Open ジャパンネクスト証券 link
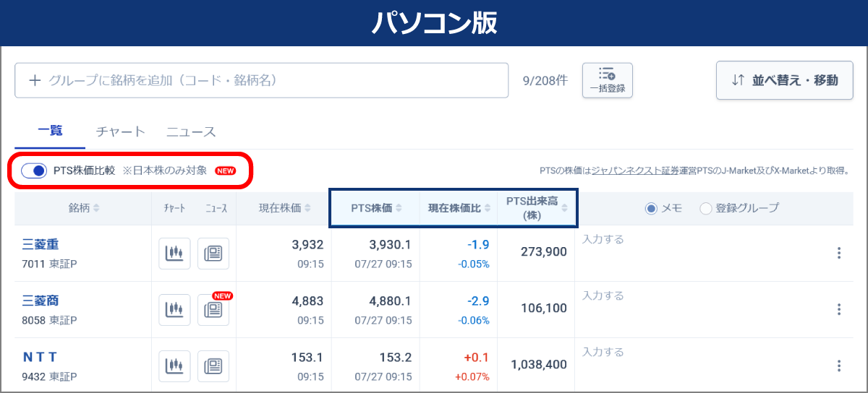Screen dimensions: 868x393 [x=636, y=171]
